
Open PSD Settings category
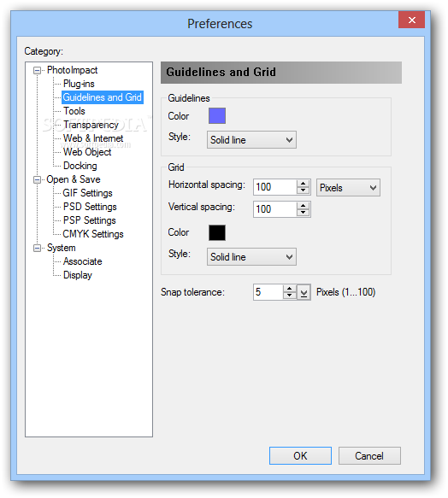90,207
